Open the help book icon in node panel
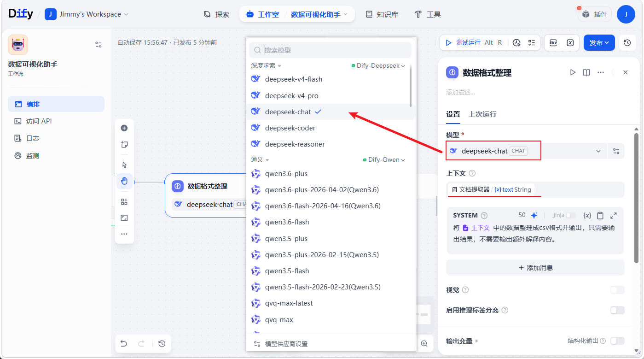 pos(586,72)
